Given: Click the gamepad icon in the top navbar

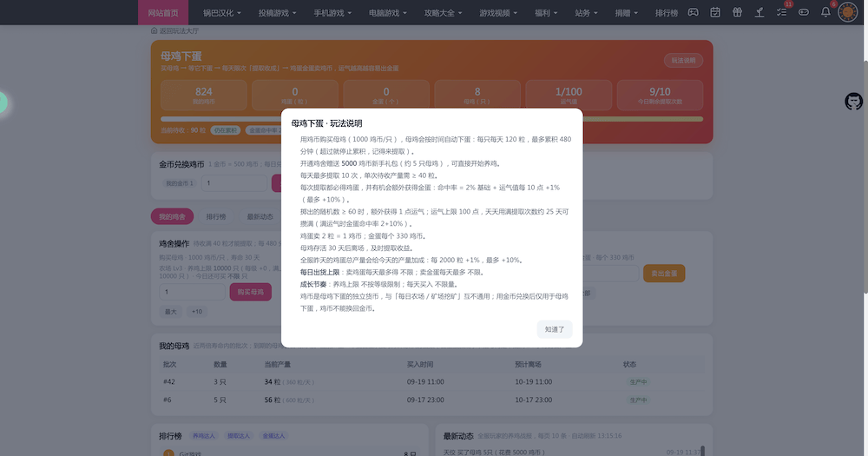Looking at the screenshot, I should (693, 12).
